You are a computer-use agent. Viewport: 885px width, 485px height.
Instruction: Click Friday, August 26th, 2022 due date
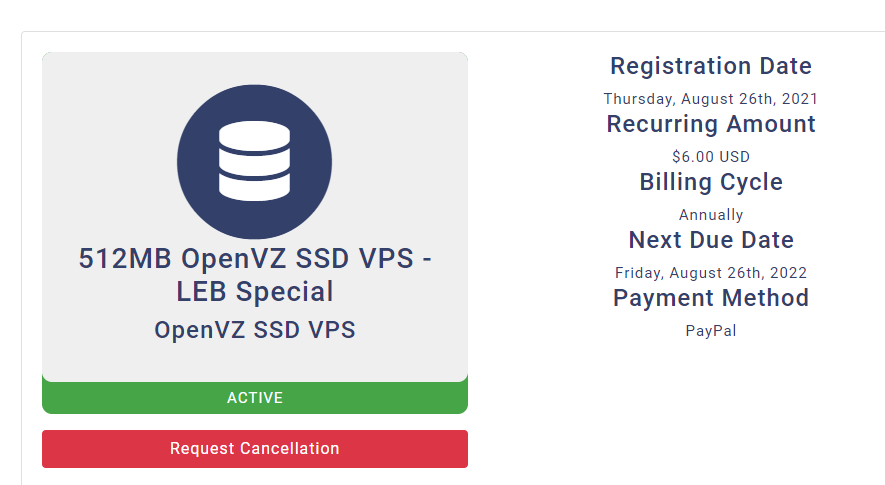[x=711, y=273]
